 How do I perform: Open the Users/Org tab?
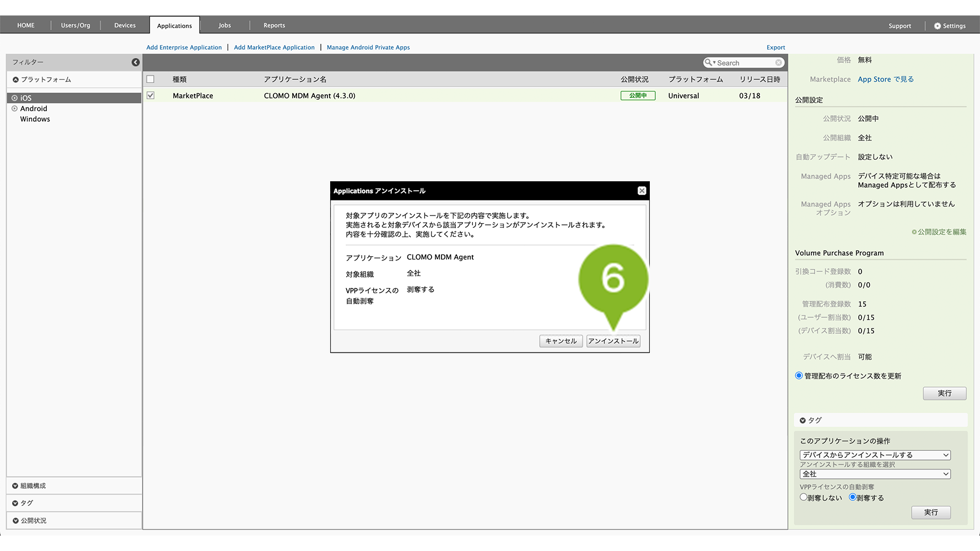(76, 25)
